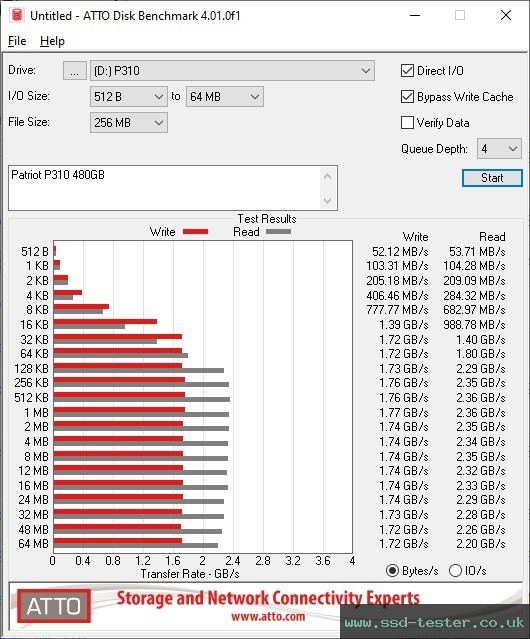
Task: Click the Storage and Network Connectivity Experts banner
Action: point(268,598)
